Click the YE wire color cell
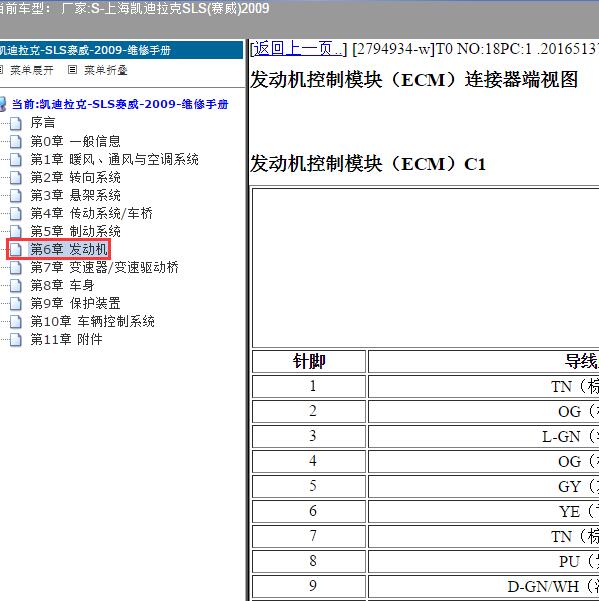599x601 pixels. (483, 511)
